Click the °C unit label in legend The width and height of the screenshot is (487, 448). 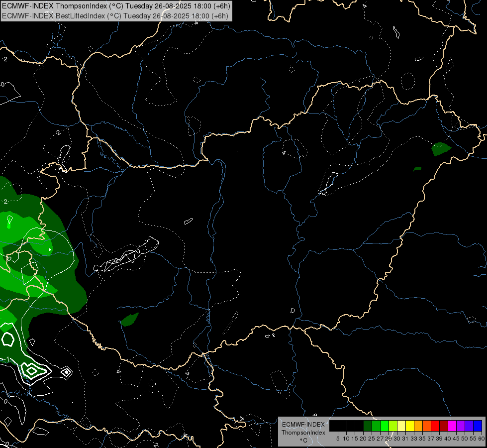(x=304, y=440)
